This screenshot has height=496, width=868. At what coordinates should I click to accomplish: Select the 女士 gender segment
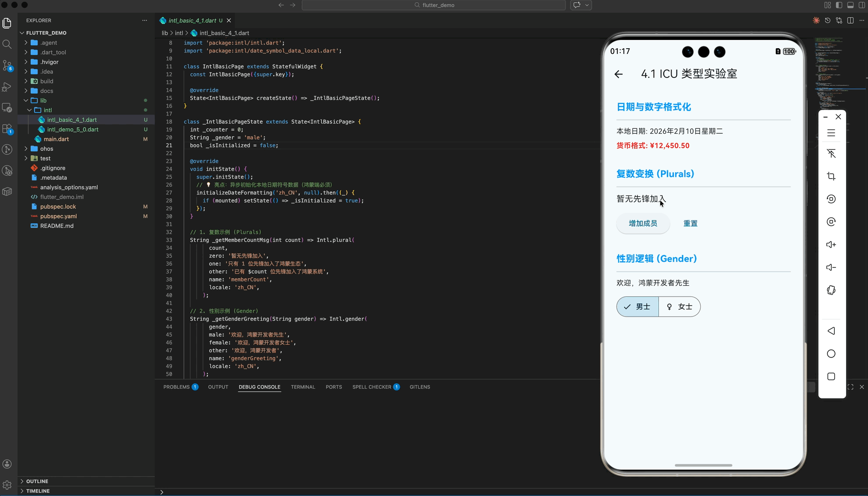679,307
